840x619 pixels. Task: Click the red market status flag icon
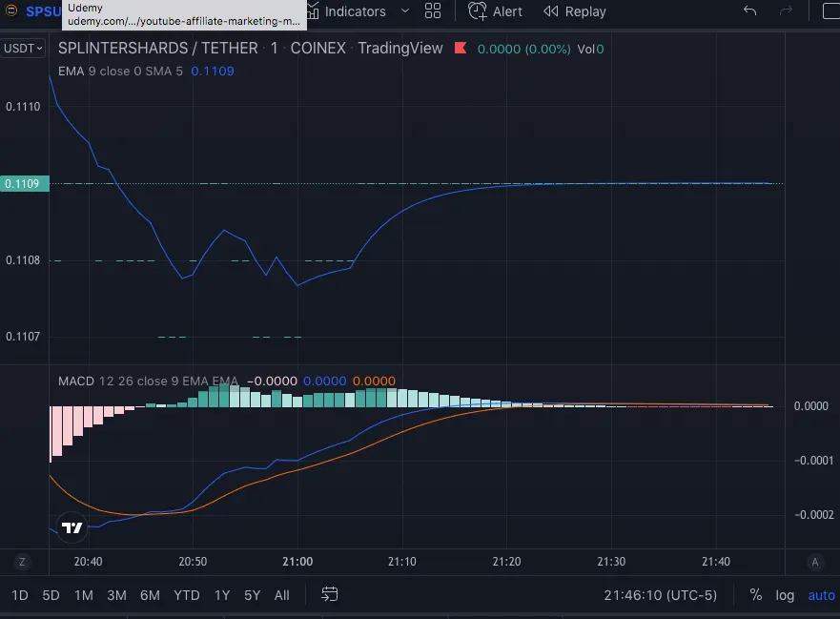[461, 49]
